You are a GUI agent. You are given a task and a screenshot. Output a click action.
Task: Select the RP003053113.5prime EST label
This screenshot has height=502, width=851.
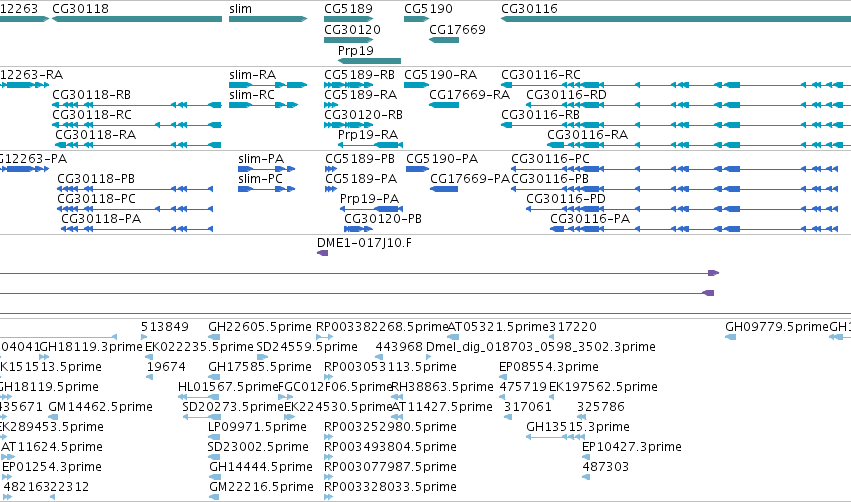[390, 366]
